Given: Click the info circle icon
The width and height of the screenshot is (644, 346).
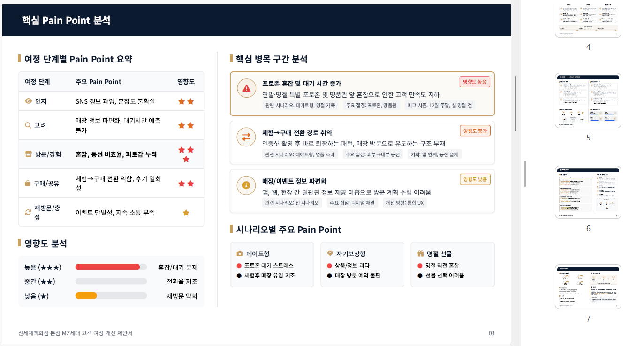Looking at the screenshot, I should coord(246,185).
